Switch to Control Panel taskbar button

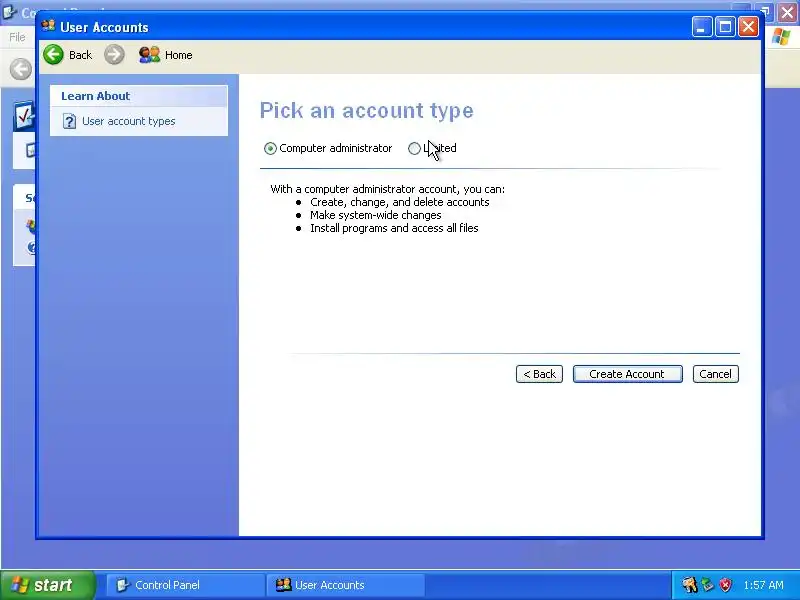(x=185, y=585)
